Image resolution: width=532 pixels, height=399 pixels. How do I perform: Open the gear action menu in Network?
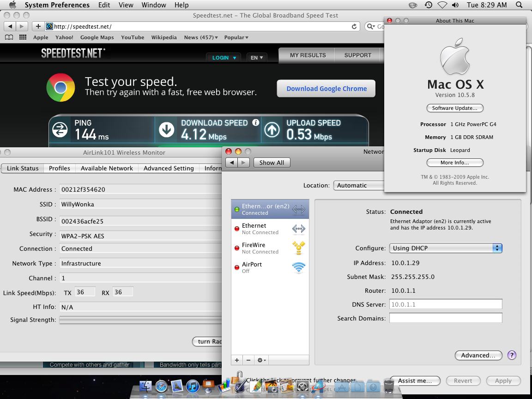pyautogui.click(x=261, y=360)
